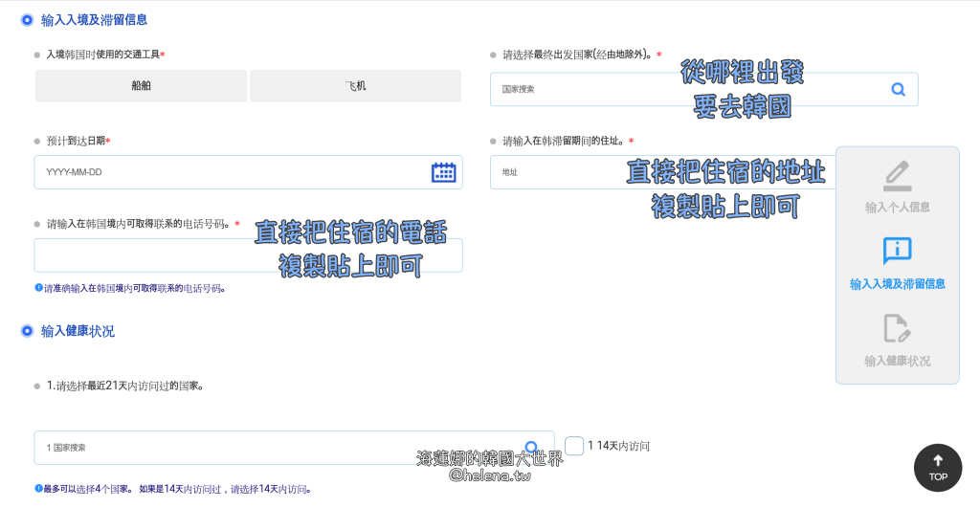The width and height of the screenshot is (980, 530).
Task: Click the 输入健康状况 section heading
Action: point(78,331)
